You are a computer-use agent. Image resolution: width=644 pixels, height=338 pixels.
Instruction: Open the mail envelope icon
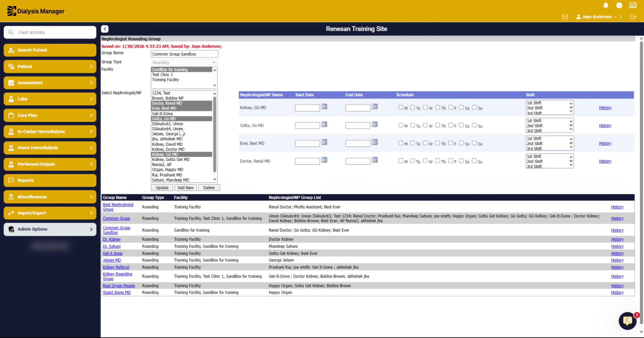point(565,17)
